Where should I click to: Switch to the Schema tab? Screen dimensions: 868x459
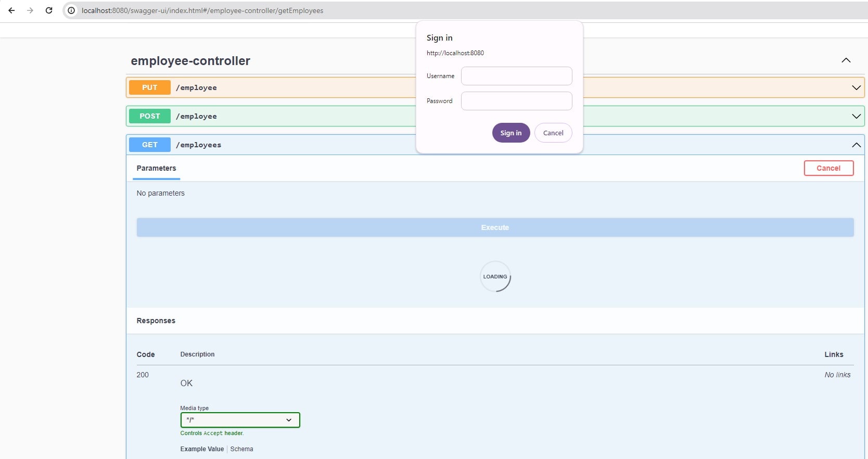tap(241, 449)
